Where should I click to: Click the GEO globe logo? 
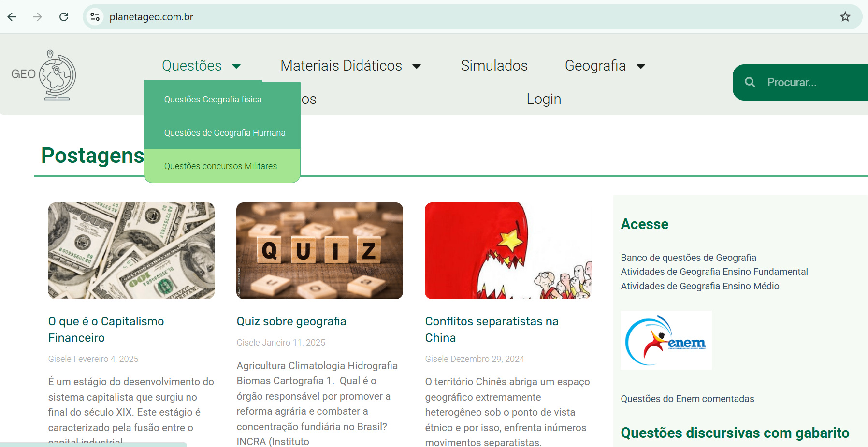coord(44,74)
